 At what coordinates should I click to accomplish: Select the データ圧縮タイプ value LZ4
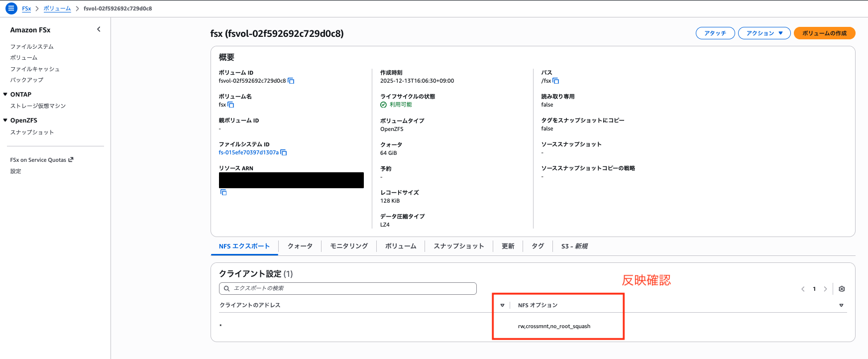[x=385, y=225]
